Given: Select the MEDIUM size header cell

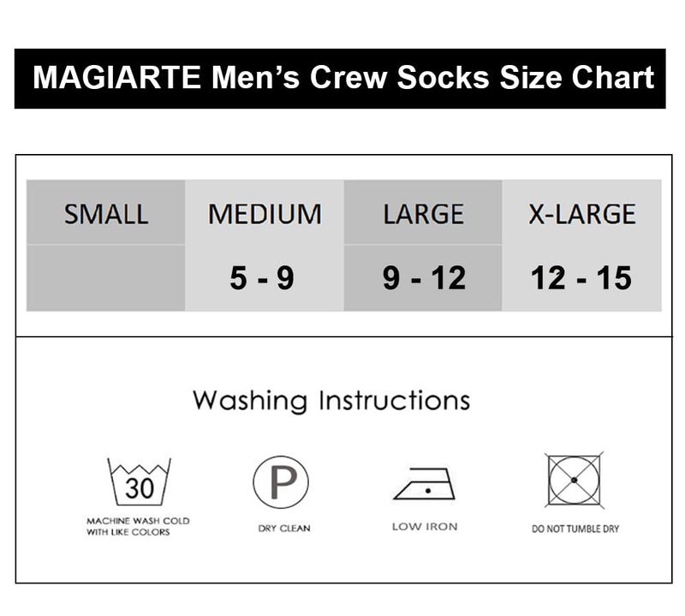Looking at the screenshot, I should click(x=265, y=212).
